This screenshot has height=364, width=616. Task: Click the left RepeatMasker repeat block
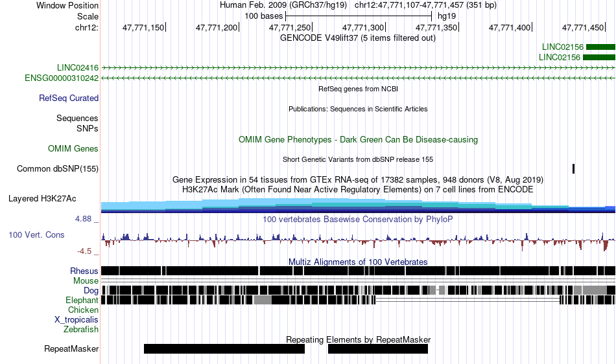(x=224, y=348)
